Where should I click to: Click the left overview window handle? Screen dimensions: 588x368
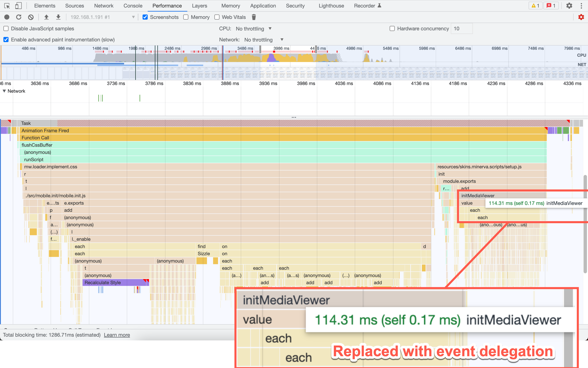[260, 49]
